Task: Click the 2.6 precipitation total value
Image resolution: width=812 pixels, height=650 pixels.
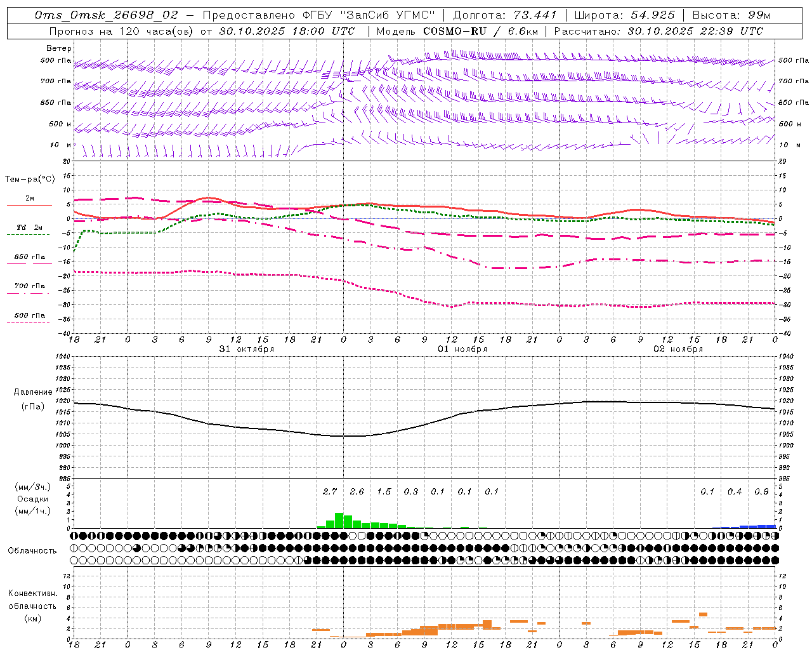Action: point(357,492)
